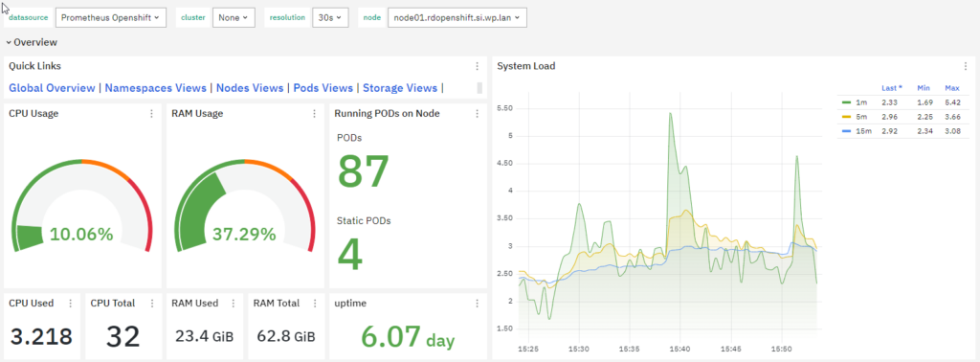Open the uptime panel menu
Screen dimensions: 980x362
click(478, 304)
